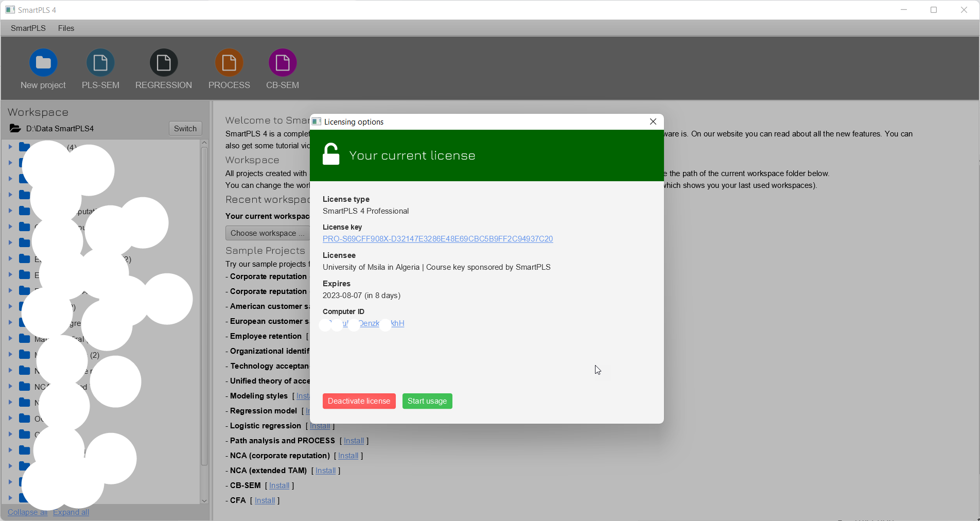Click the SmartPLS 4 app icon in title bar
The image size is (980, 521).
pos(10,10)
